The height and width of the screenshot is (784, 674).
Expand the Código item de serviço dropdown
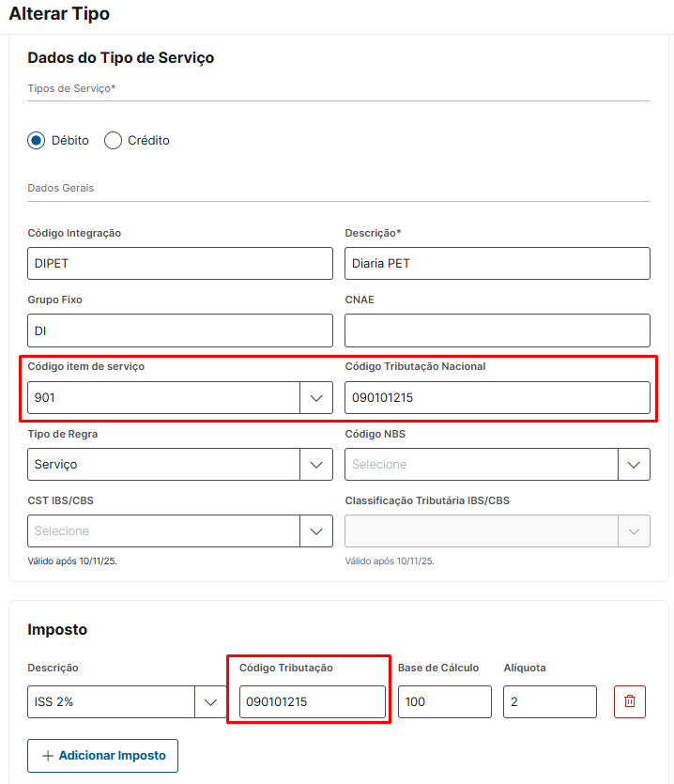[x=316, y=397]
